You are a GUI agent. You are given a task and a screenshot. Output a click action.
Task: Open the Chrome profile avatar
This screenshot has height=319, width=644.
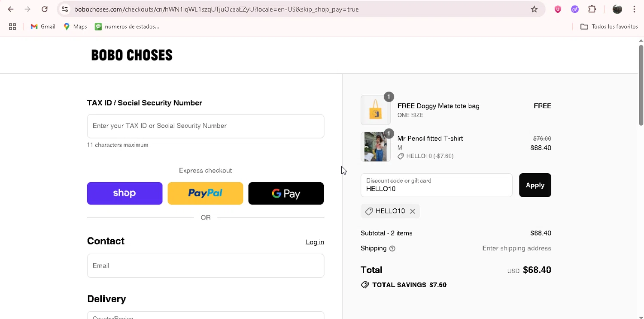coord(617,9)
